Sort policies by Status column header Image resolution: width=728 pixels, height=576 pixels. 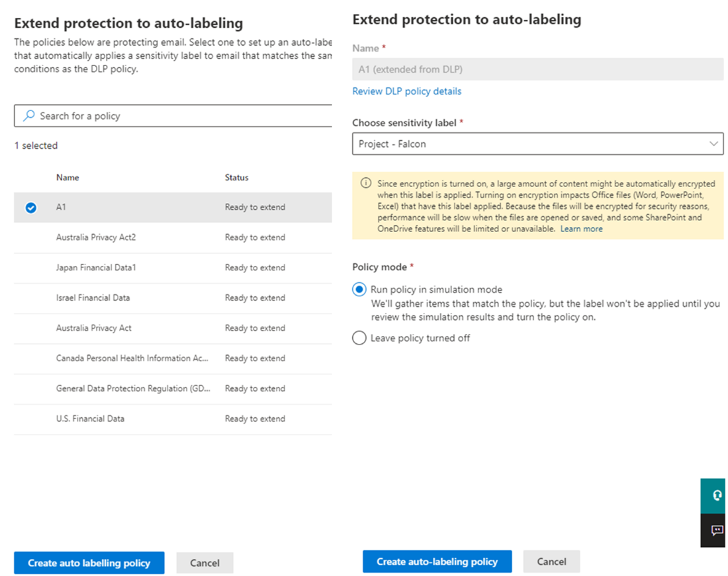tap(236, 177)
